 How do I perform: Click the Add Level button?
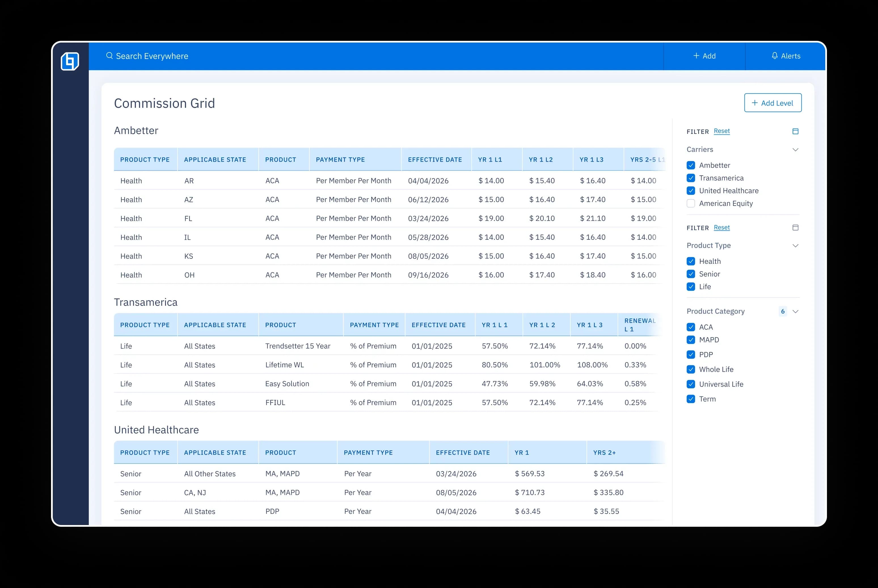[x=773, y=103]
